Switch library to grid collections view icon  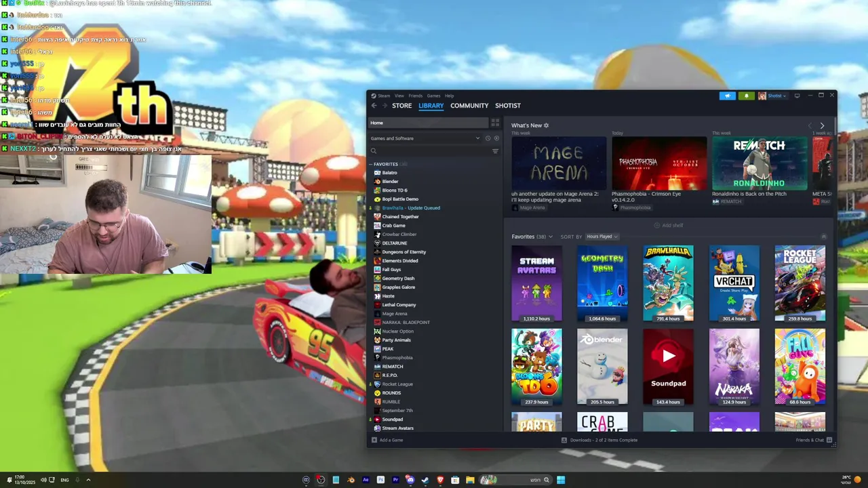click(x=495, y=123)
